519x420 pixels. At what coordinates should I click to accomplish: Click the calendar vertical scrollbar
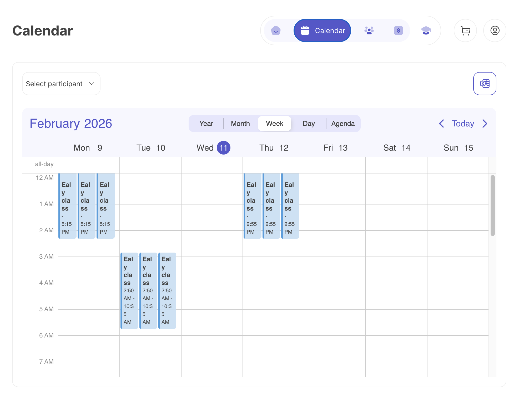[492, 206]
